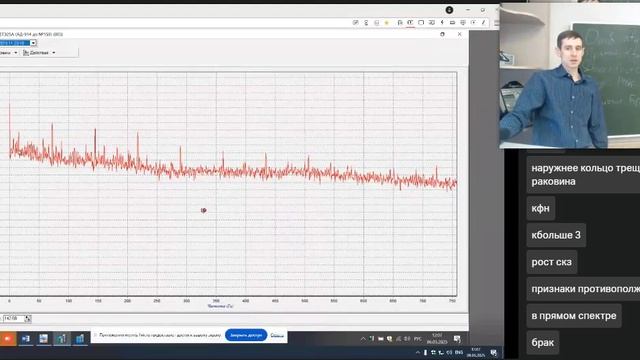Click the slanted pen icon ending the top toolbar

coord(483,22)
